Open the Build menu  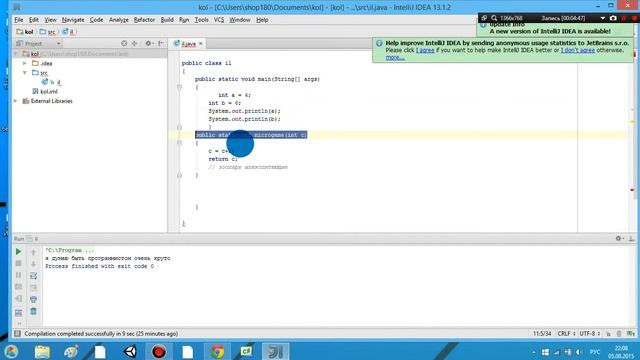[167, 20]
